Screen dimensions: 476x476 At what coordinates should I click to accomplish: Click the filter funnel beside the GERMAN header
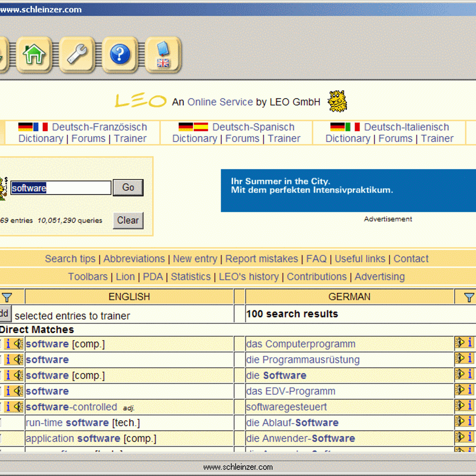[469, 297]
